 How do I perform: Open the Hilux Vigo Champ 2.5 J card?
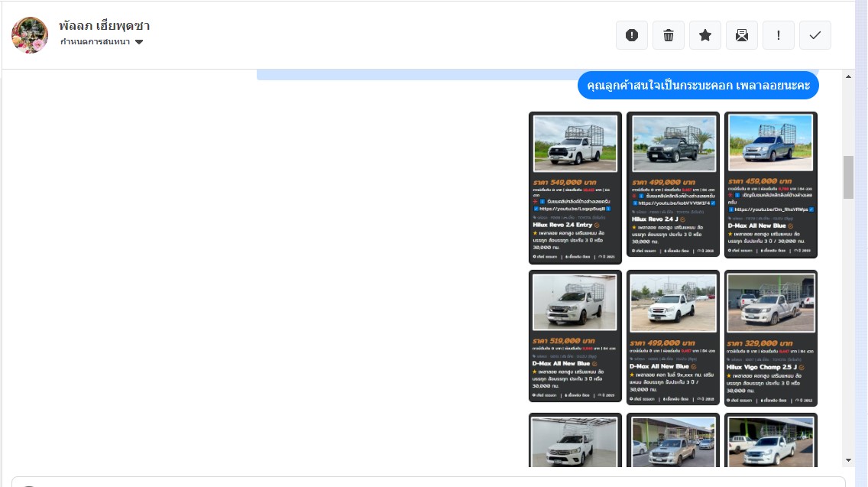click(x=770, y=338)
